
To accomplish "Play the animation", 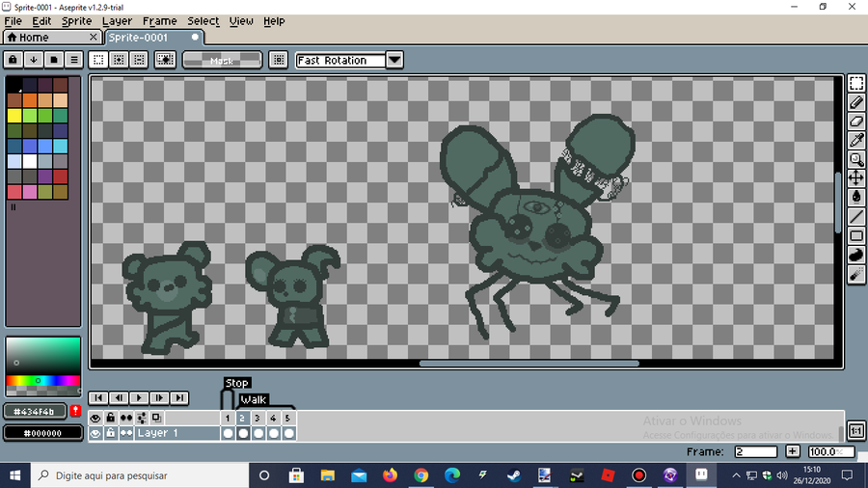I will (x=139, y=397).
